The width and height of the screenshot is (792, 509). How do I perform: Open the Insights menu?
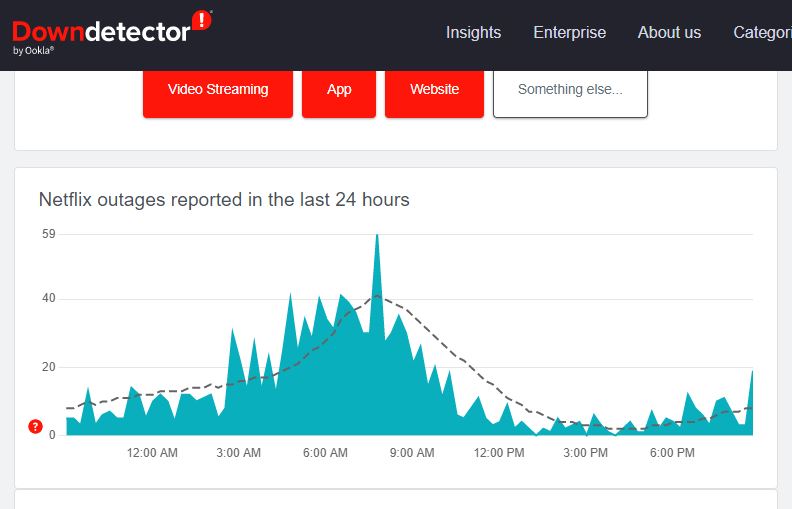pyautogui.click(x=473, y=32)
